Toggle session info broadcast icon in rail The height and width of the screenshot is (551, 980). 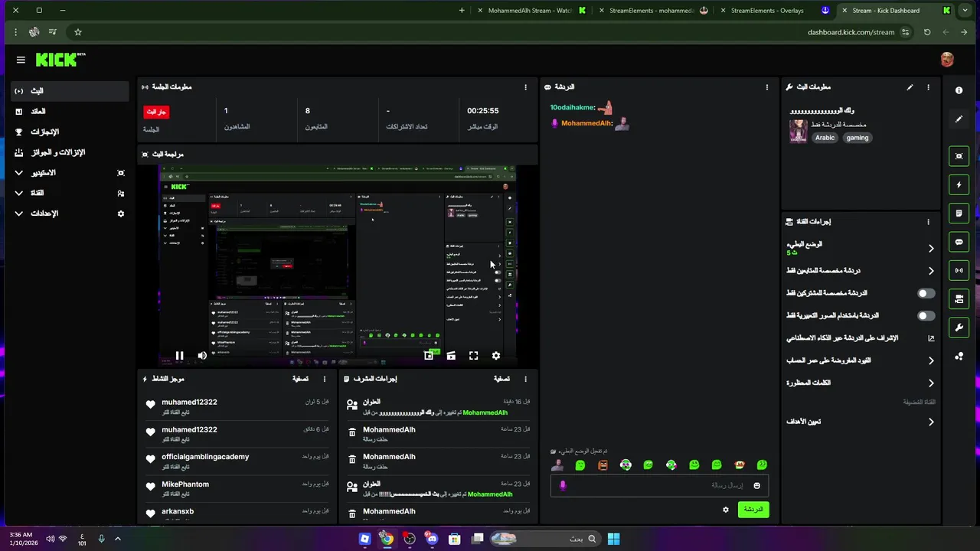(x=959, y=270)
